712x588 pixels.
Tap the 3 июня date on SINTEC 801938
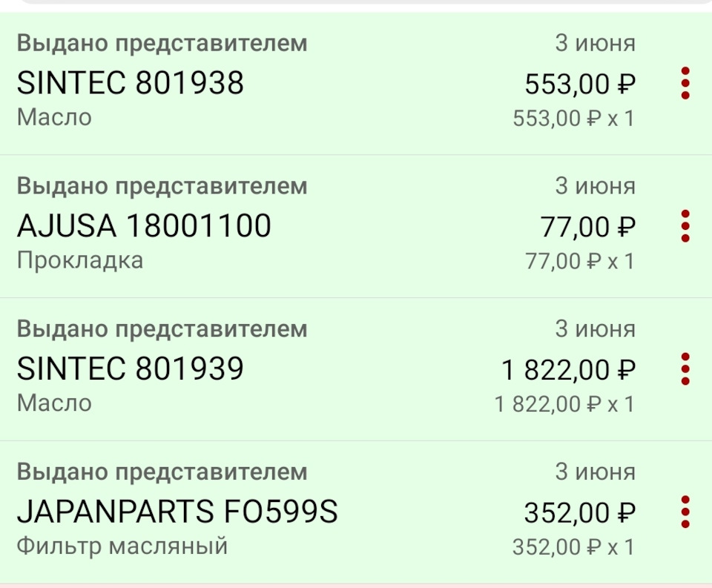[x=595, y=43]
